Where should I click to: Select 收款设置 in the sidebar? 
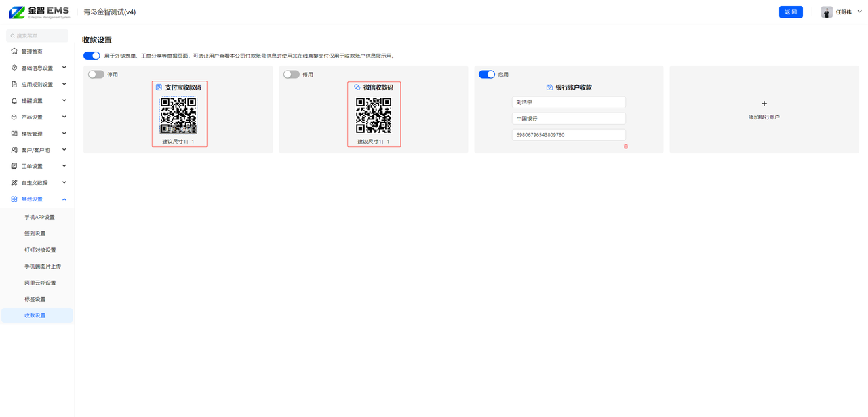[37, 315]
